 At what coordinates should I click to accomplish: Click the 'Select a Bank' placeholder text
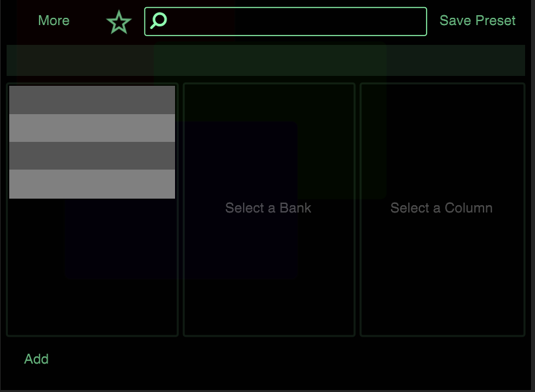(268, 208)
